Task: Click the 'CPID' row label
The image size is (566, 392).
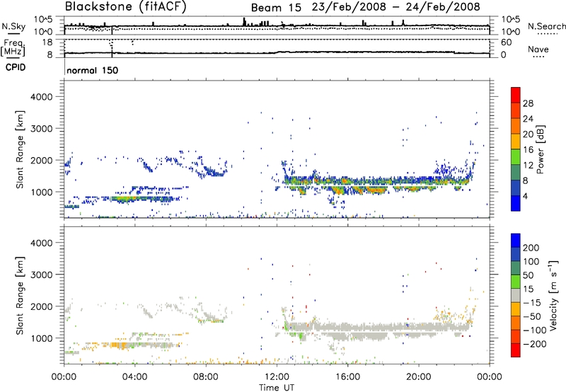Action: pyautogui.click(x=16, y=67)
